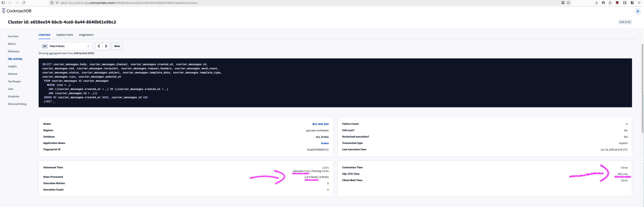644x207 pixels.
Task: Open Advanced Debug in the sidebar
Action: tap(17, 104)
